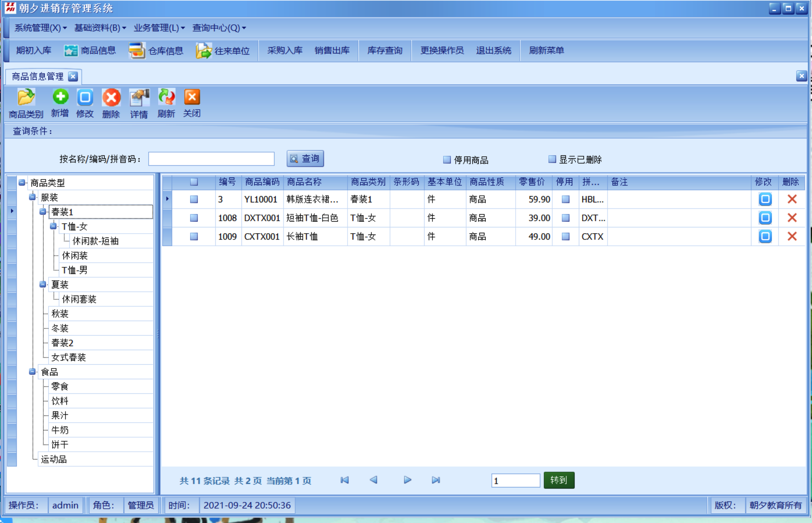
Task: Click the 刷新 refresh icon
Action: (166, 97)
